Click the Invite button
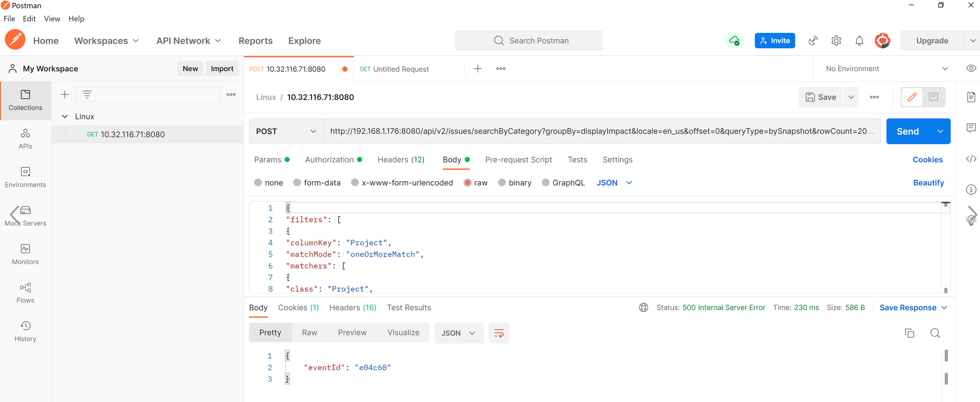Image resolution: width=980 pixels, height=402 pixels. pos(775,41)
